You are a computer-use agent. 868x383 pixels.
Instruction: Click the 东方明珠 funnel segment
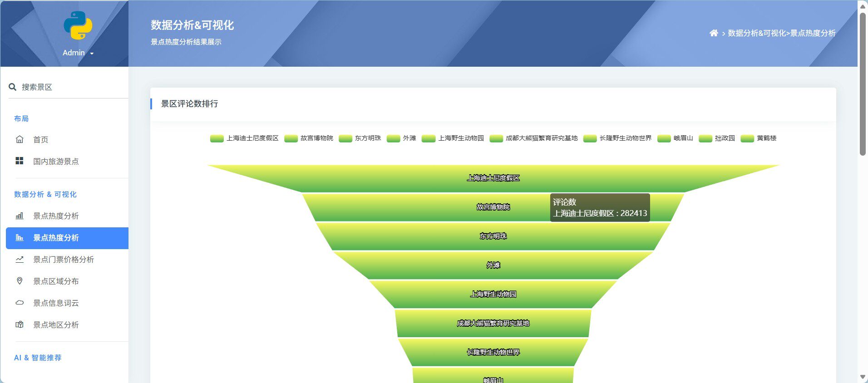tap(493, 236)
